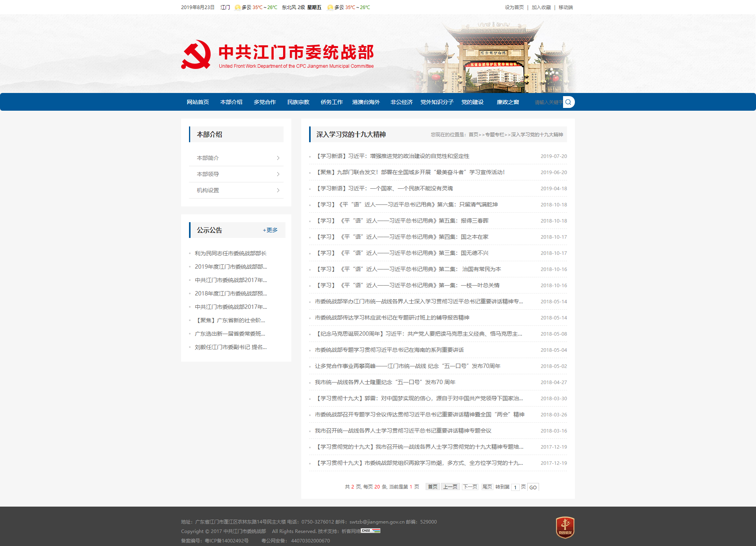The width and height of the screenshot is (756, 546).
Task: Click the page number input box
Action: coord(515,487)
